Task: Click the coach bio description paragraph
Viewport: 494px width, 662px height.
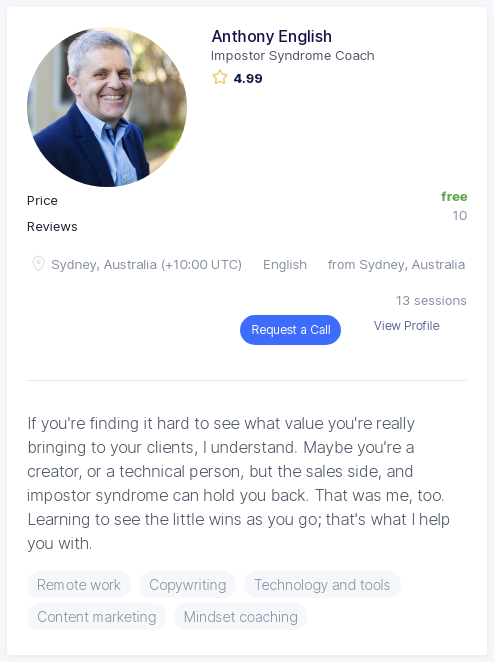Action: coord(239,483)
